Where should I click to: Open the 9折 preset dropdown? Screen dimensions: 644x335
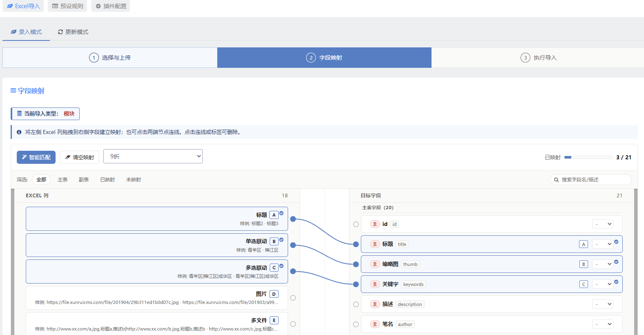tap(153, 156)
